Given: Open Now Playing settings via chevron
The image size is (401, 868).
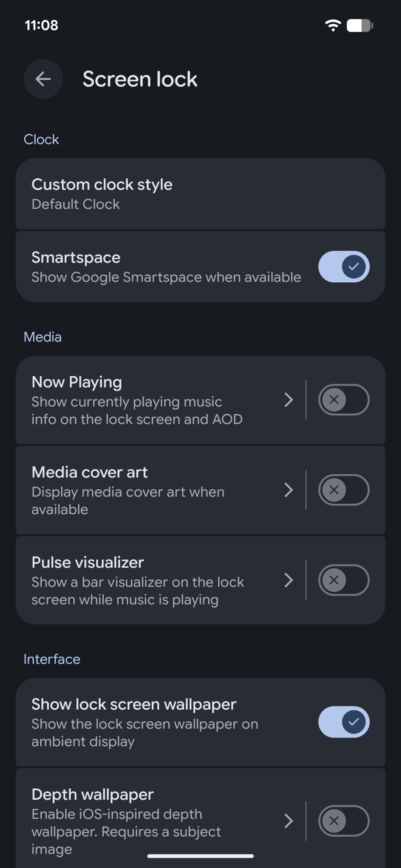Looking at the screenshot, I should (288, 400).
